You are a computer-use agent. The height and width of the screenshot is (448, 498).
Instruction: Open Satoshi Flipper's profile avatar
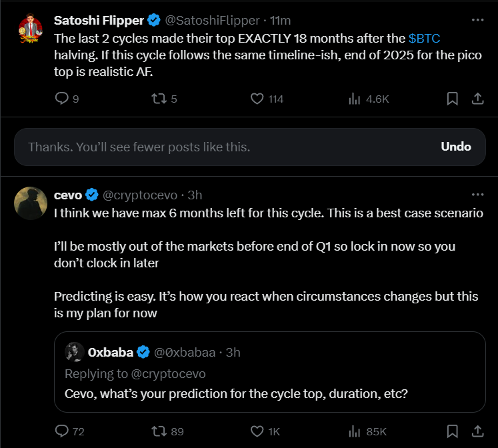[x=30, y=29]
